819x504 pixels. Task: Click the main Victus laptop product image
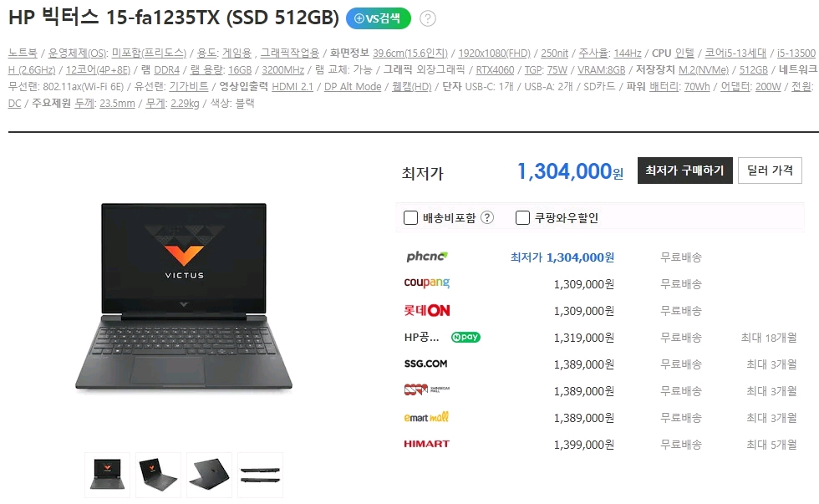click(184, 296)
